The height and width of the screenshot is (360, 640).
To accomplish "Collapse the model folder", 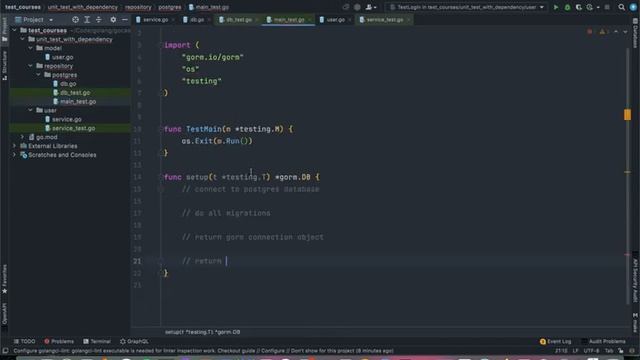I will click(x=31, y=48).
